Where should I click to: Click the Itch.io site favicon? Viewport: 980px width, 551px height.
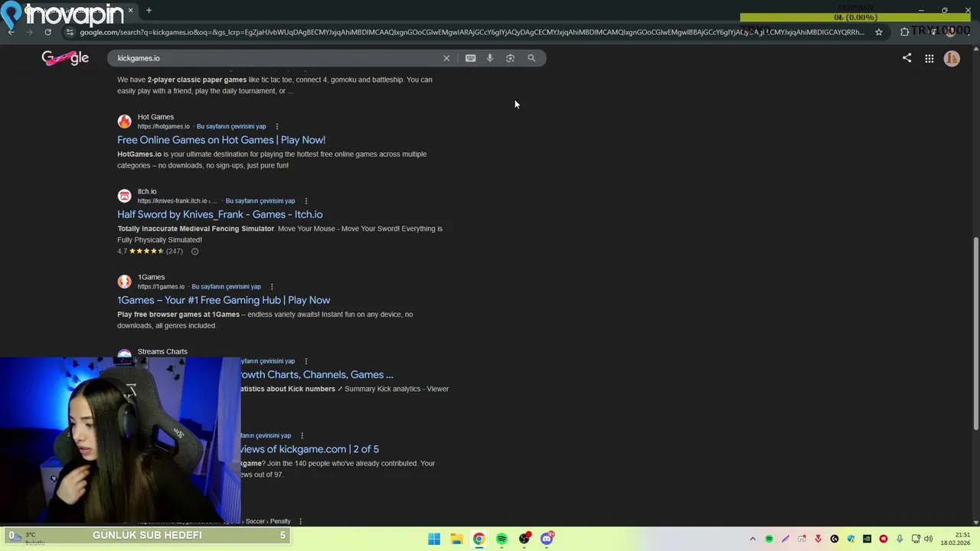pyautogui.click(x=124, y=196)
